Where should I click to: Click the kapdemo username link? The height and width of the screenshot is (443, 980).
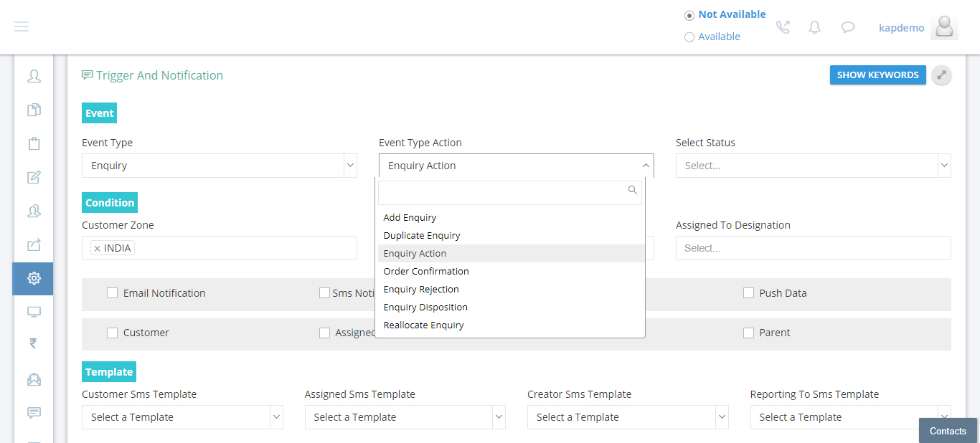(x=901, y=28)
